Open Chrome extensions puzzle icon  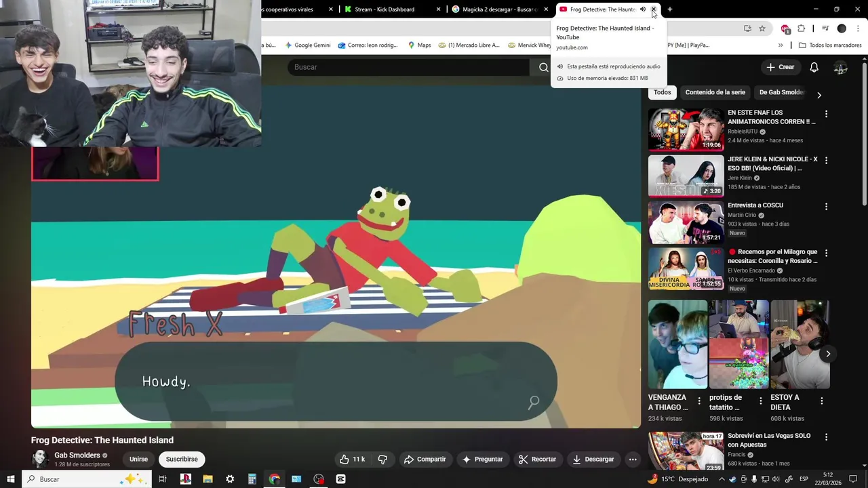tap(801, 28)
